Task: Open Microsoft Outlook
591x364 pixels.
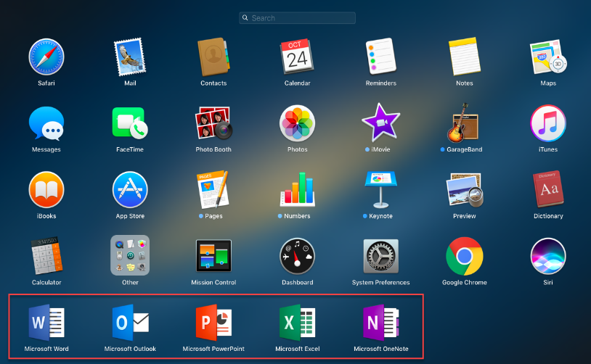Action: pos(131,323)
